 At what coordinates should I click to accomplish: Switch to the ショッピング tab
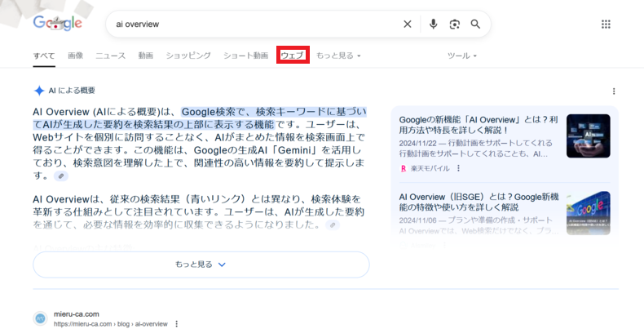click(x=188, y=56)
